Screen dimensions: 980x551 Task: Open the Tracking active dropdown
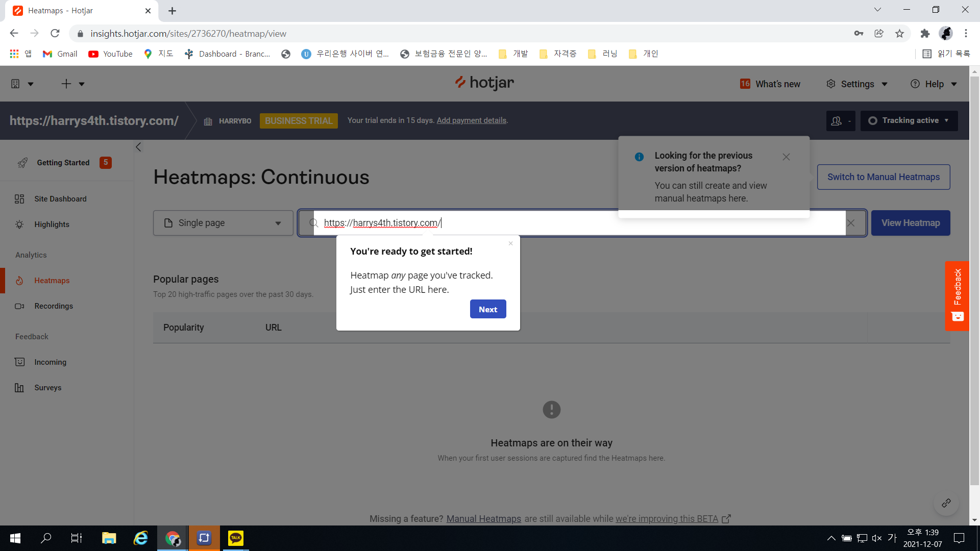[909, 121]
